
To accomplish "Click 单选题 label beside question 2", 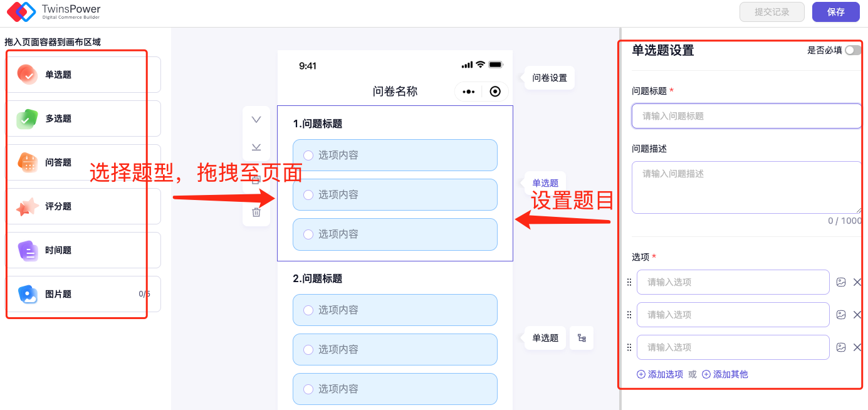I will (545, 338).
